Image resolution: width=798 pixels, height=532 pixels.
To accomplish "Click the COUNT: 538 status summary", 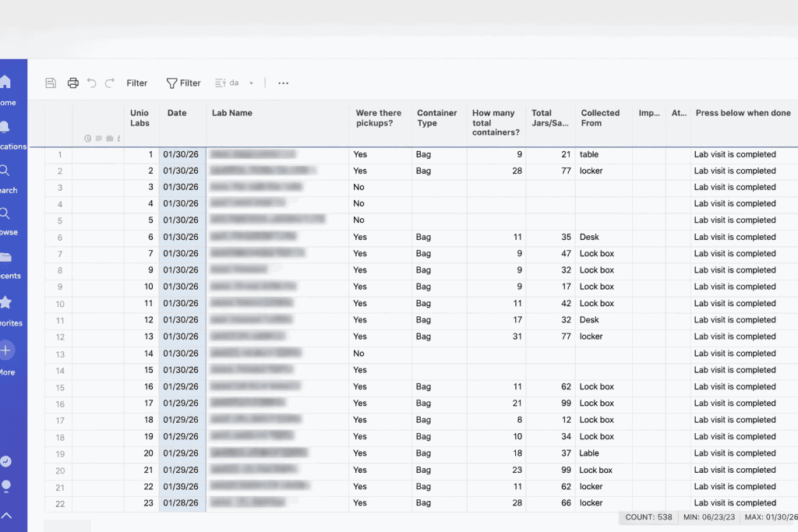I will coord(648,517).
